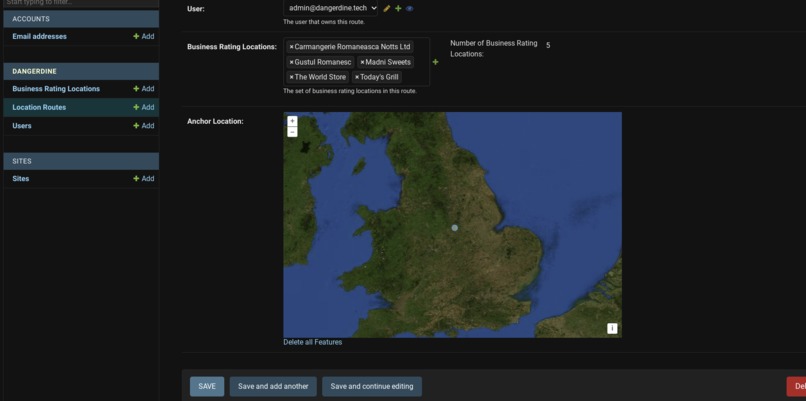Open Location Routes in sidebar
Screen dimensions: 806x401
point(39,107)
